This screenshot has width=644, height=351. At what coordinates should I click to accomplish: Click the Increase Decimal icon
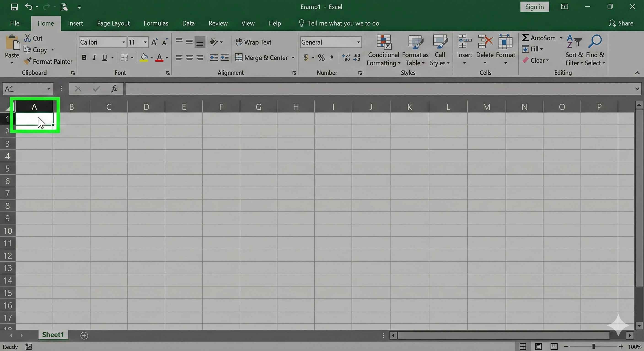tap(346, 58)
